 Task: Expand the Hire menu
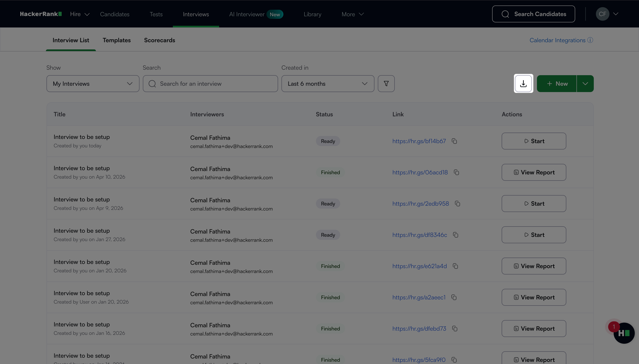80,14
